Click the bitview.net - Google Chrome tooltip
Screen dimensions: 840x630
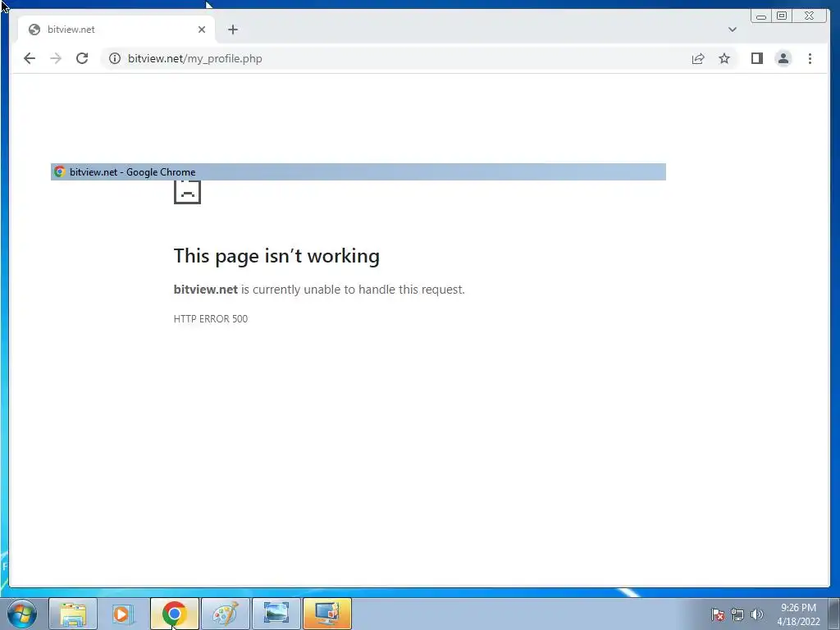pyautogui.click(x=358, y=172)
